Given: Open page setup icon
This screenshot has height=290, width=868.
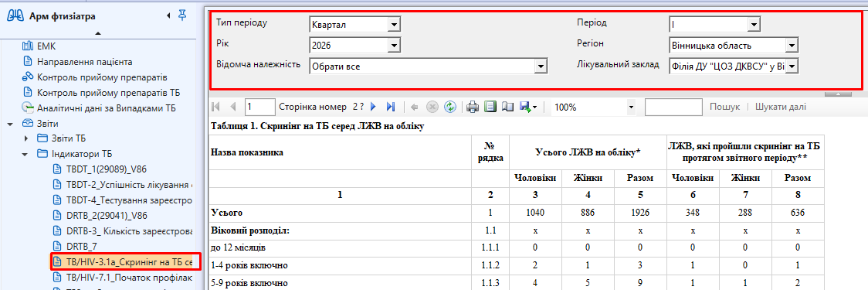Looking at the screenshot, I should (x=507, y=107).
